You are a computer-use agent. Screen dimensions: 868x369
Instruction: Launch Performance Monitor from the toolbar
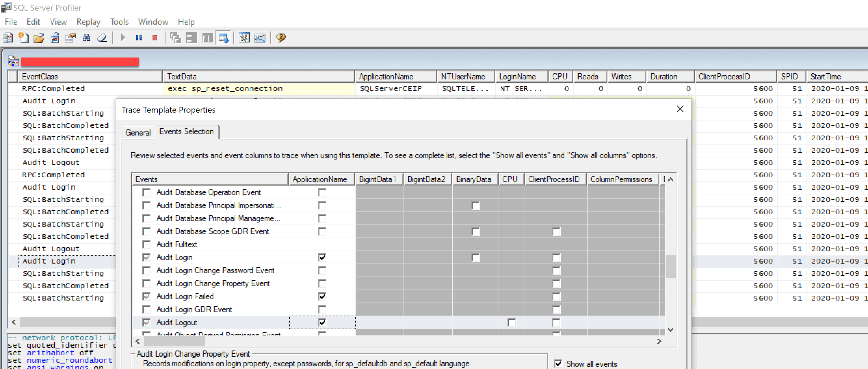point(260,38)
